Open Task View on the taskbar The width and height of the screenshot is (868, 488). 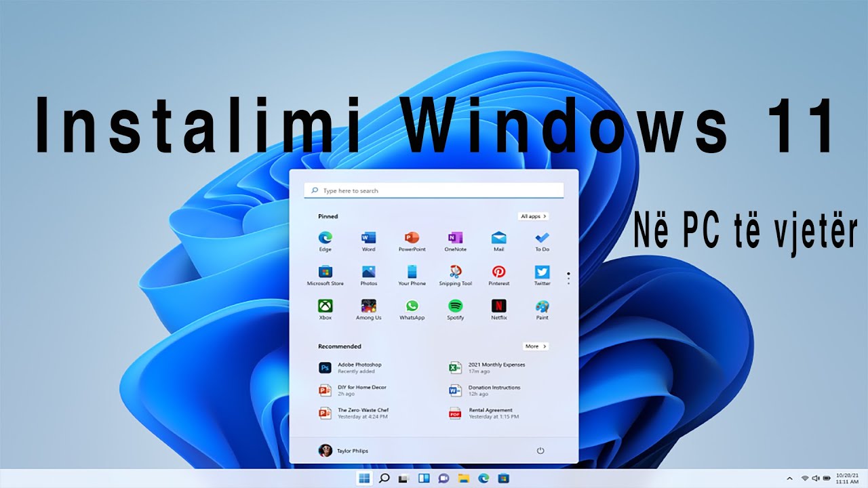tap(403, 479)
